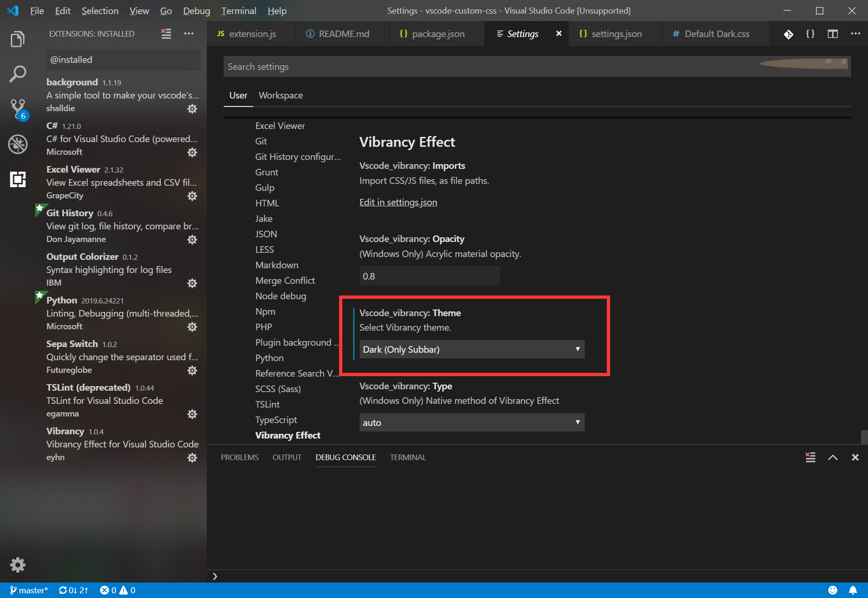Open the Explorer view in the activity bar

(17, 39)
